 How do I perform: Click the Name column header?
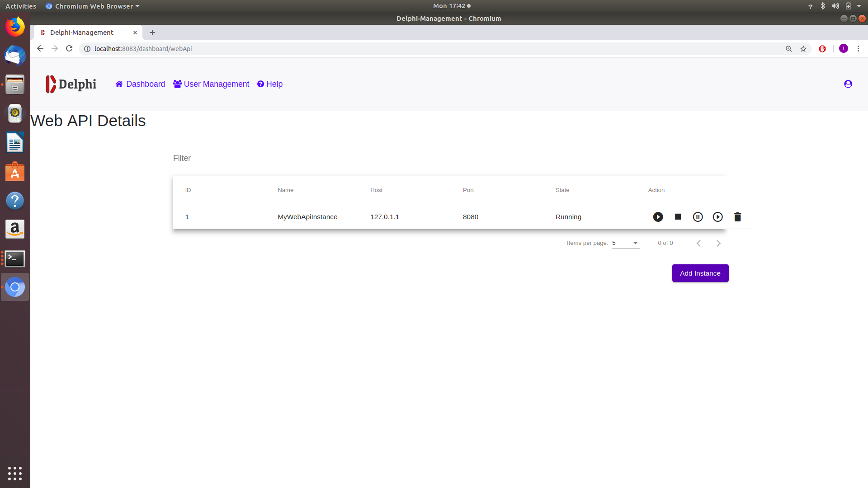[285, 190]
